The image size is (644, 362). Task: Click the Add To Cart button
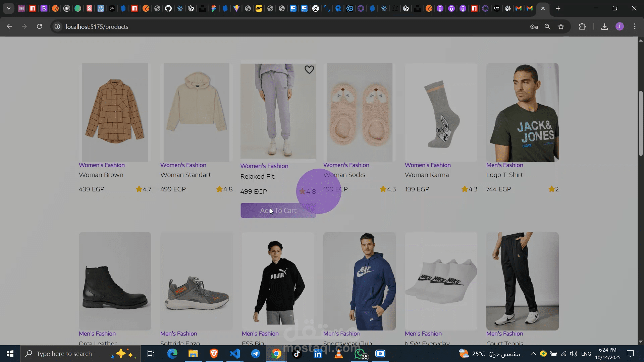click(278, 210)
